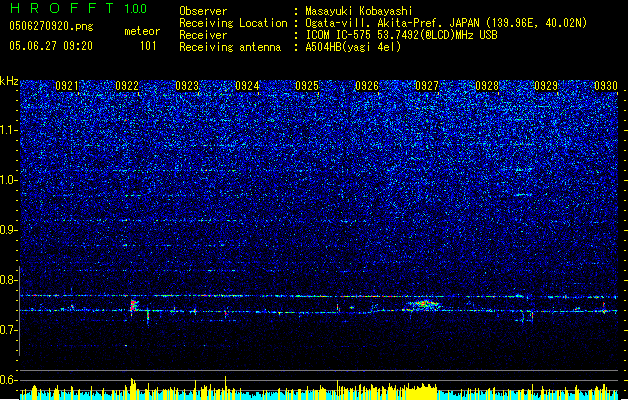Click the 'meteor' label

tap(142, 31)
